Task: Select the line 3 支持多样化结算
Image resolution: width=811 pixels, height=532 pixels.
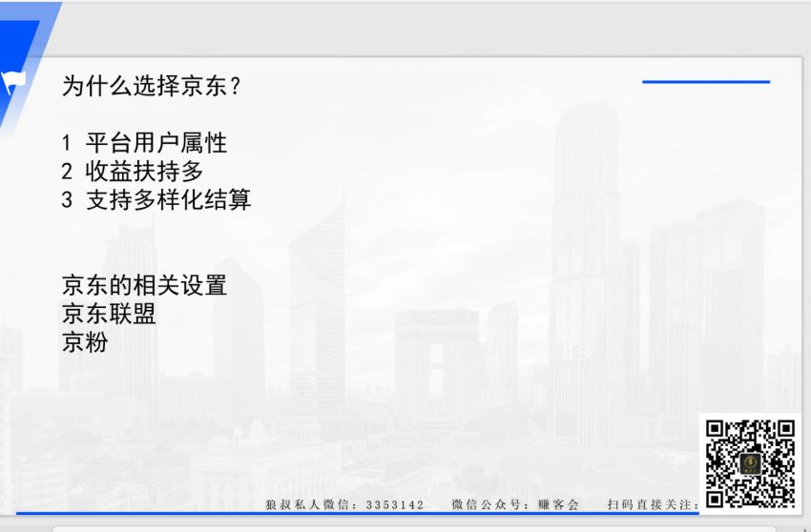Action: (x=156, y=199)
